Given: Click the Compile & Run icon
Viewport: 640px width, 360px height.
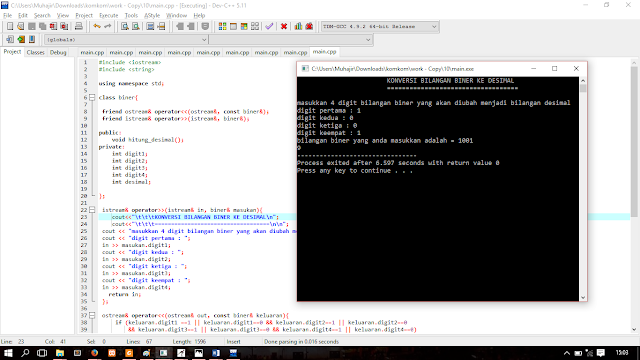Looking at the screenshot, I should (x=244, y=27).
